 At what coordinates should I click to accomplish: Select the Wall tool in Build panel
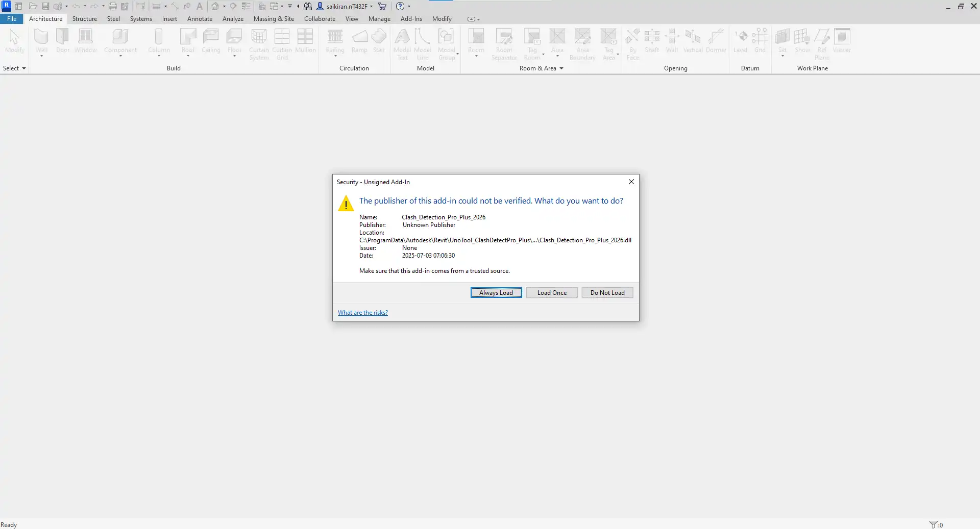click(x=41, y=41)
